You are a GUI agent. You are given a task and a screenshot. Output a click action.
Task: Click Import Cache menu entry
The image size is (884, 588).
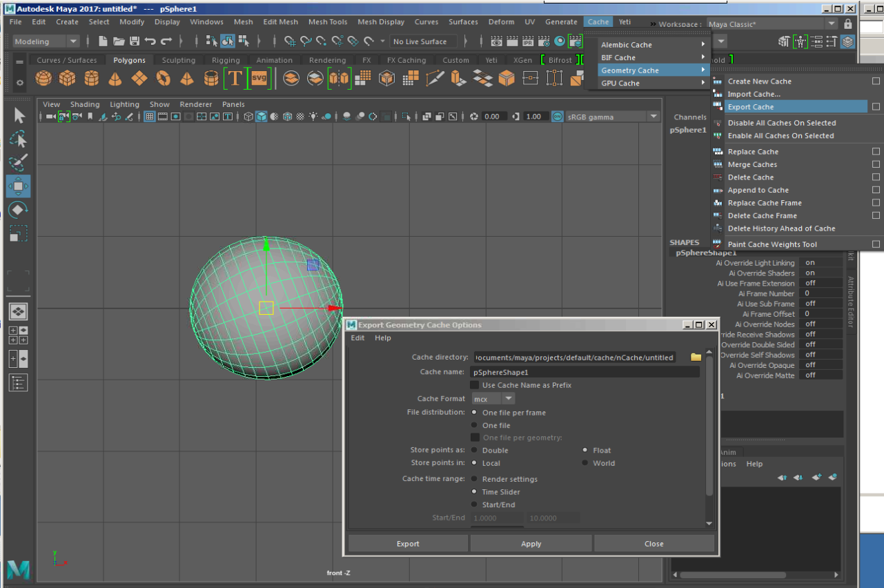(x=754, y=94)
